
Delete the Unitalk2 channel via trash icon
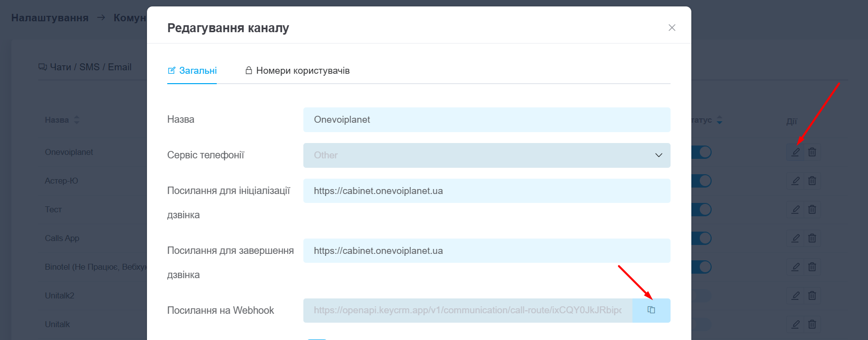(x=812, y=295)
